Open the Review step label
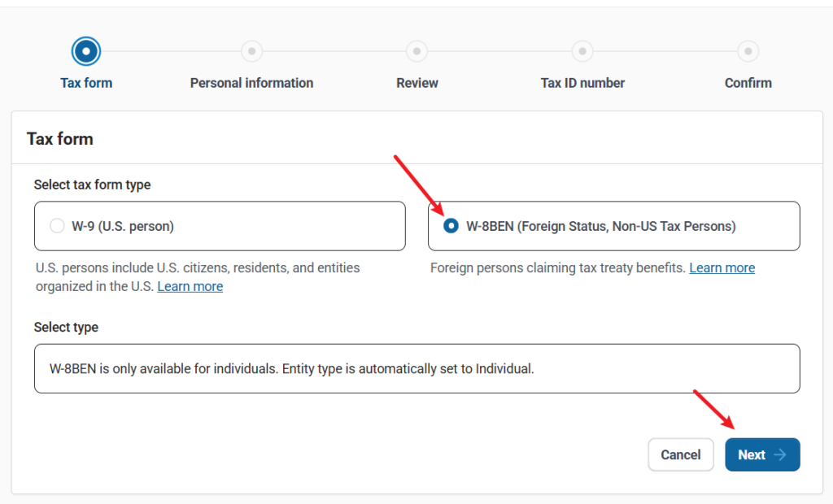The image size is (833, 504). point(416,83)
